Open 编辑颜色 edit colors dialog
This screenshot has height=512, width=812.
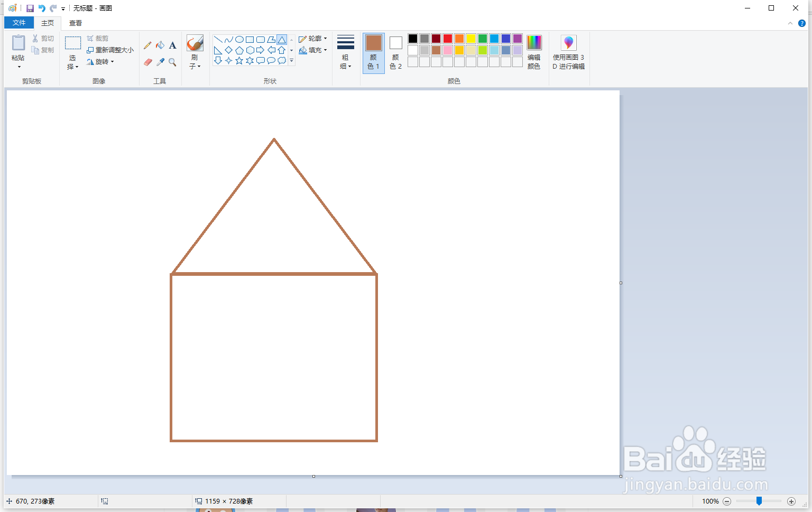click(534, 52)
